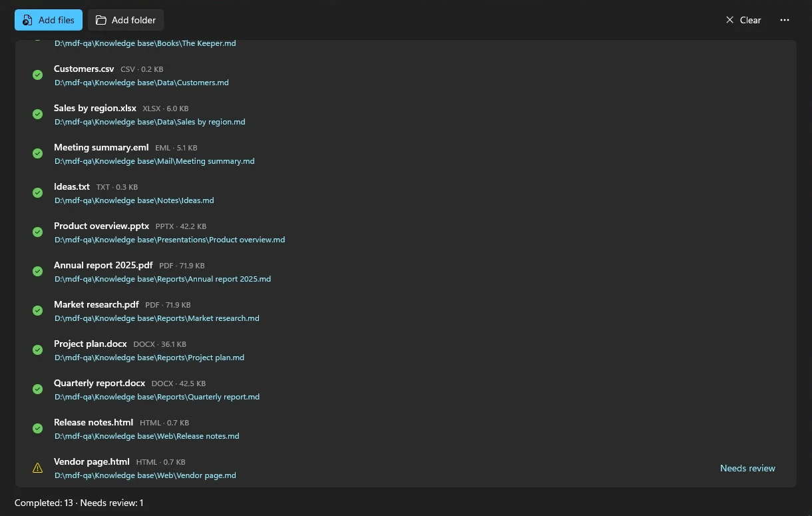Click the completed status icon for Ideas.txt
This screenshot has width=812, height=516.
point(38,193)
